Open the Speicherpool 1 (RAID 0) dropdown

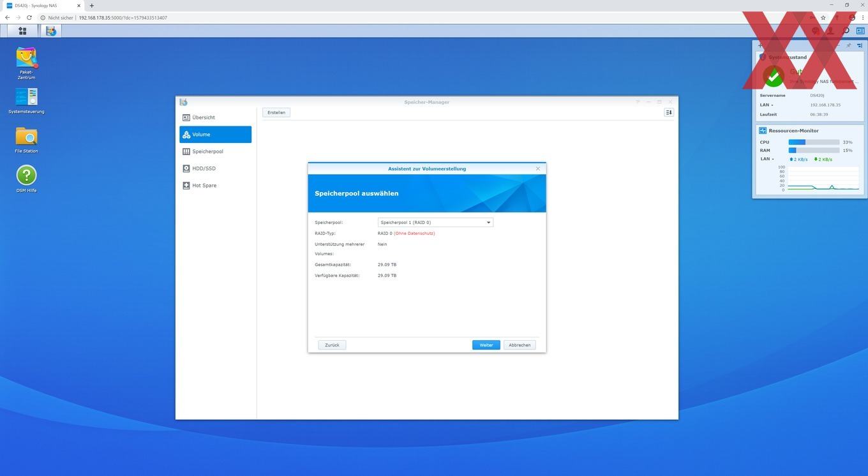(x=435, y=223)
